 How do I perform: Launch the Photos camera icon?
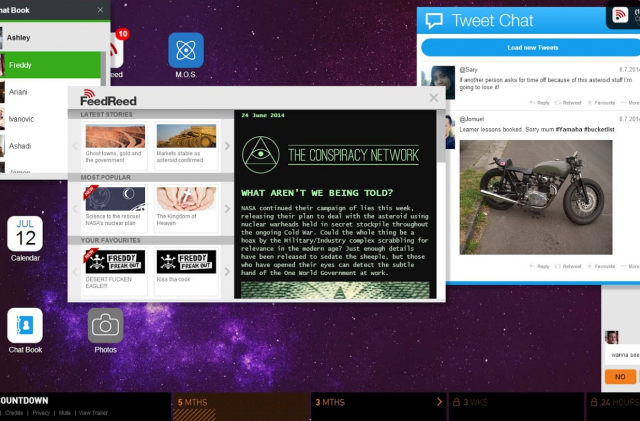105,325
